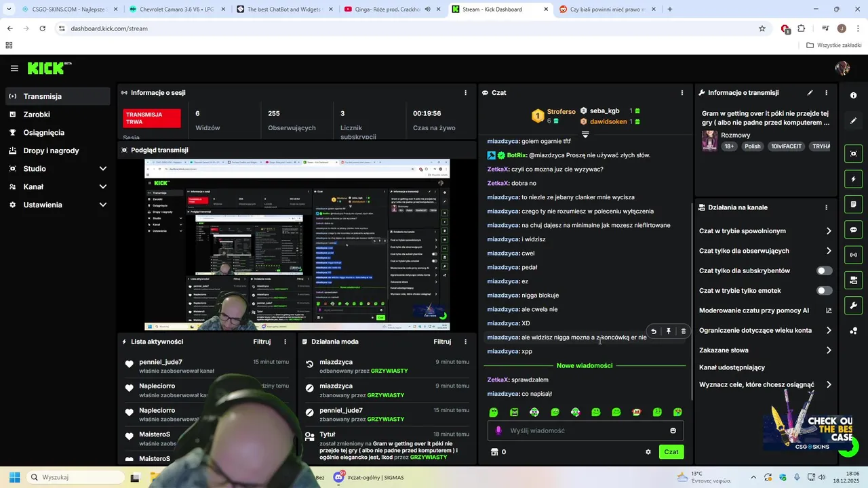Screen dimensions: 868x488
Task: Open chat settings gear beside Czat button
Action: [x=648, y=452]
